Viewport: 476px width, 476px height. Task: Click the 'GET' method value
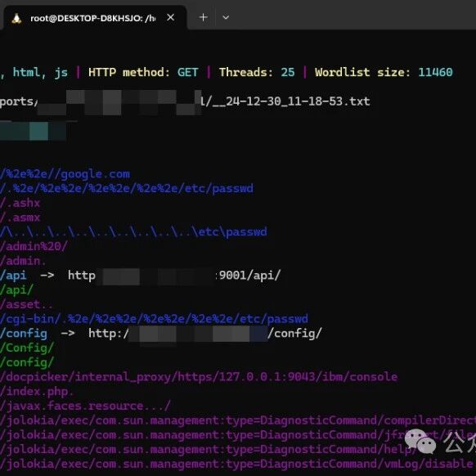click(188, 73)
